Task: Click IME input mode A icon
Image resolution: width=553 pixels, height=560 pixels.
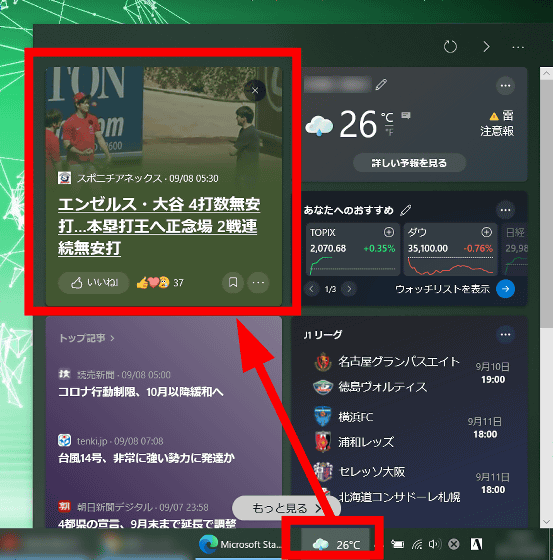Action: 476,544
